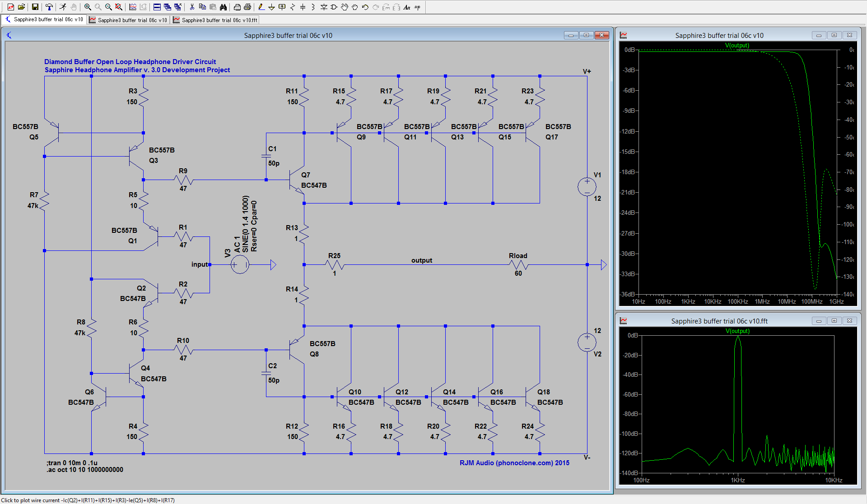Viewport: 867px width, 504px height.
Task: Pick the Capacitor component tool
Action: [x=303, y=7]
